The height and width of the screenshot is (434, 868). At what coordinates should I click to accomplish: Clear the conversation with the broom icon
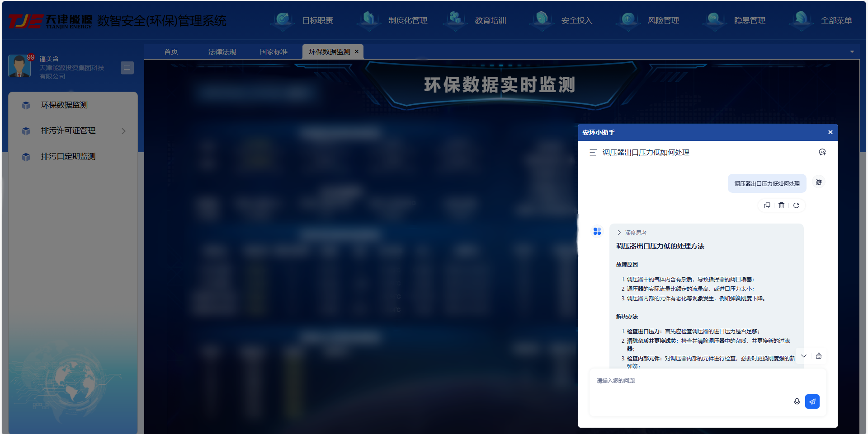click(819, 356)
